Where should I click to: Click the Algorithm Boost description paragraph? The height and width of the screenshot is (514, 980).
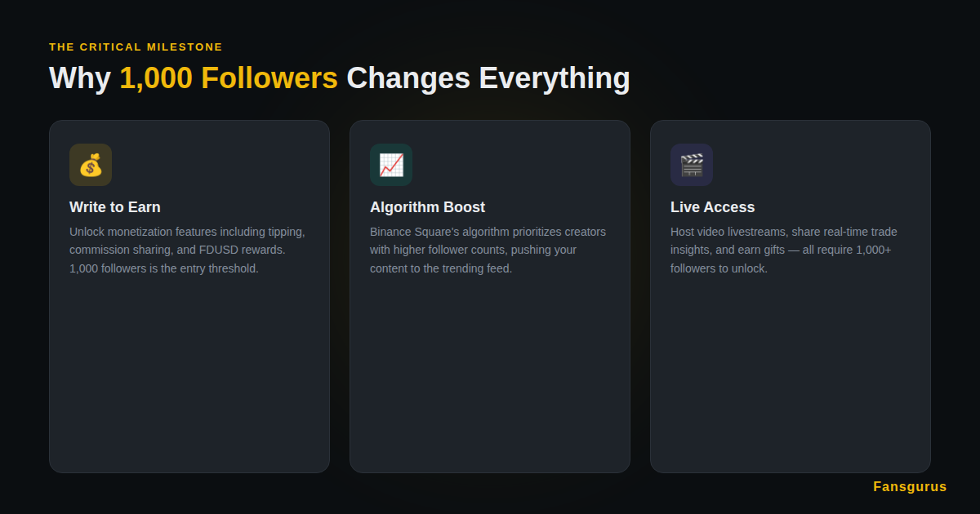tap(488, 250)
